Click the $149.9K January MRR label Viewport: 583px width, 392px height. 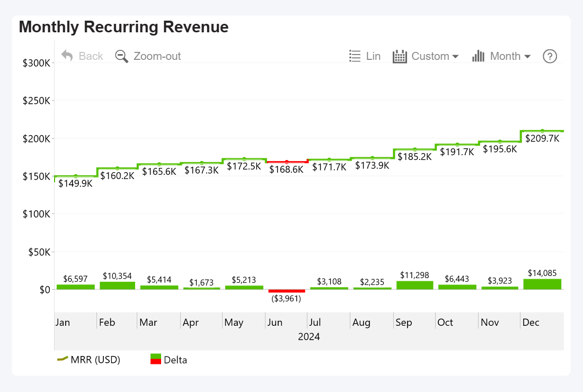click(x=75, y=183)
